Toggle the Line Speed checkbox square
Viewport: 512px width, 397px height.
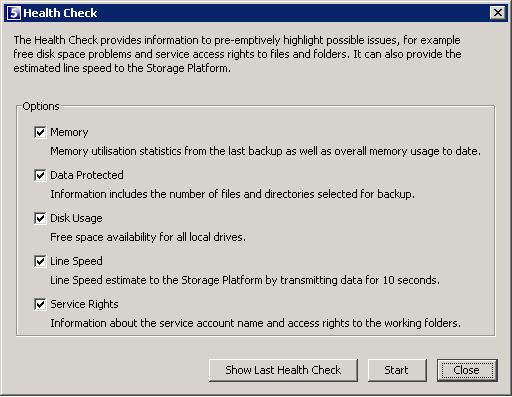[x=40, y=261]
